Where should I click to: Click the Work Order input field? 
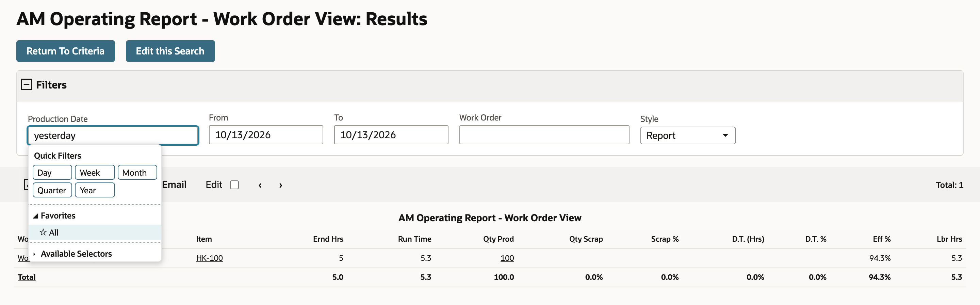pos(544,135)
